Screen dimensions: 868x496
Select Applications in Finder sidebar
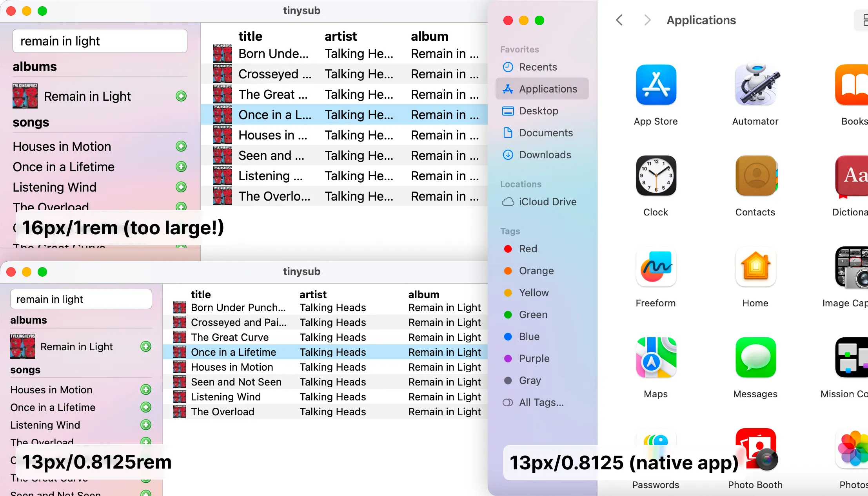coord(542,89)
